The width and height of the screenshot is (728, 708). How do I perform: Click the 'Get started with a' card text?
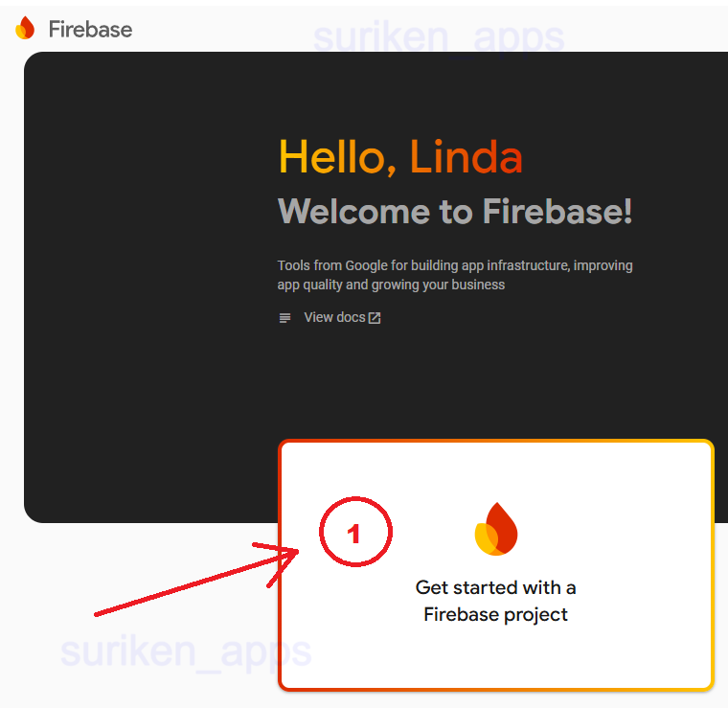(495, 587)
